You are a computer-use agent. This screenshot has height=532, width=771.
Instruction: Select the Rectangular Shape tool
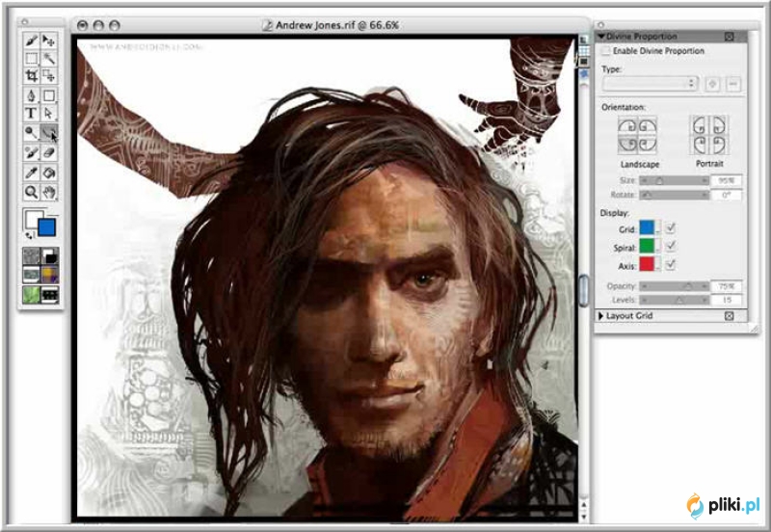point(49,95)
